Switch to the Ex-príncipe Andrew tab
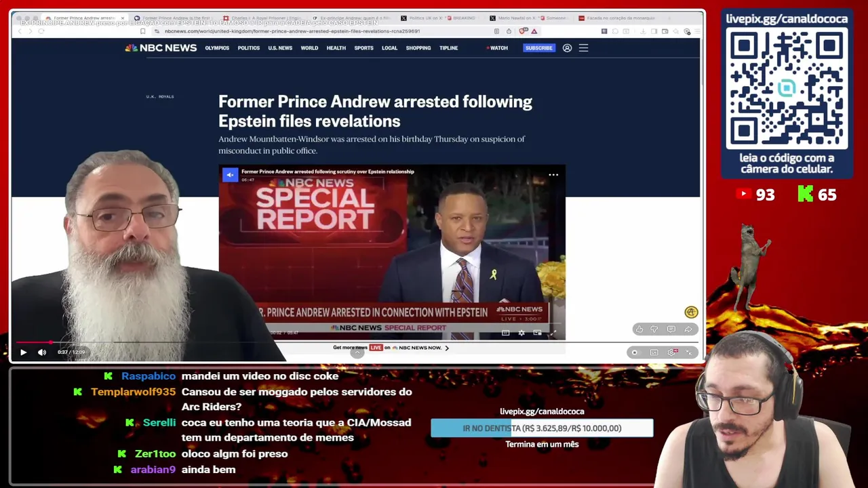This screenshot has height=488, width=868. pyautogui.click(x=351, y=18)
